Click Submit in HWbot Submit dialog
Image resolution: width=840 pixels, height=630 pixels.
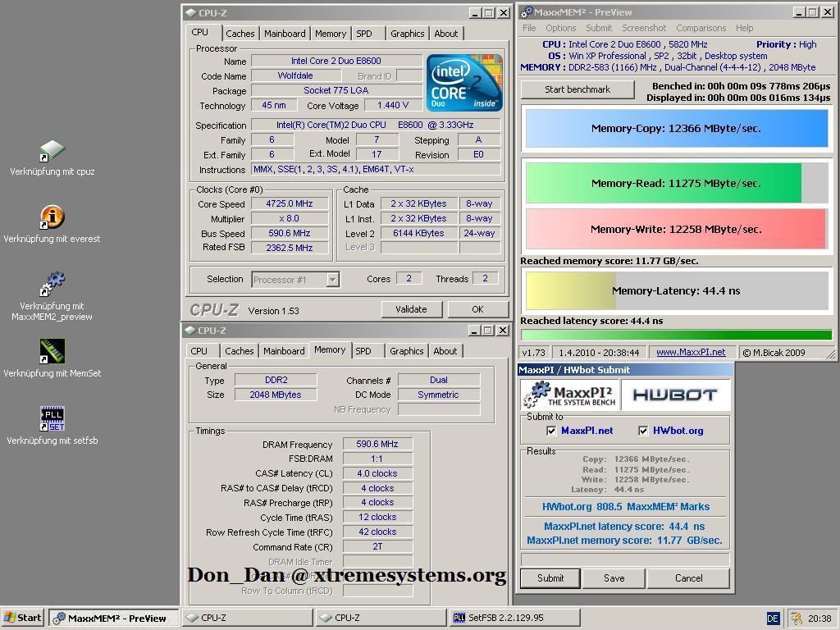click(550, 578)
